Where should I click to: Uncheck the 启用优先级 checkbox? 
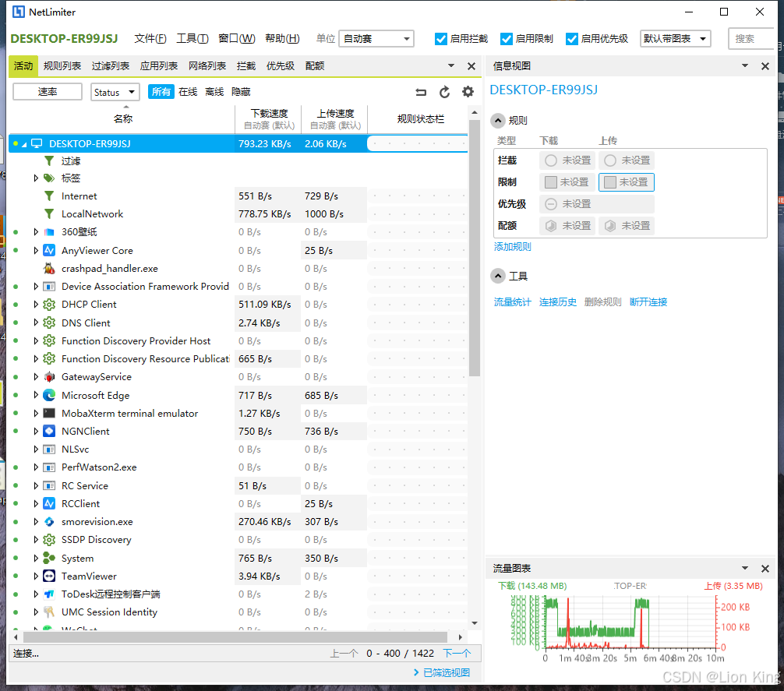[x=572, y=39]
